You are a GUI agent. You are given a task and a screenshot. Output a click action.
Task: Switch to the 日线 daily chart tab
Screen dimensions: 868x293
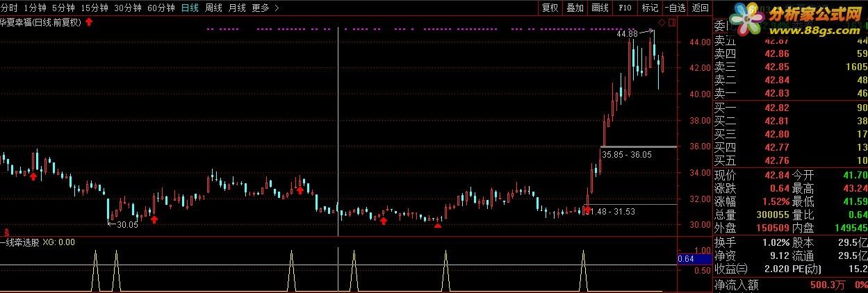[190, 8]
